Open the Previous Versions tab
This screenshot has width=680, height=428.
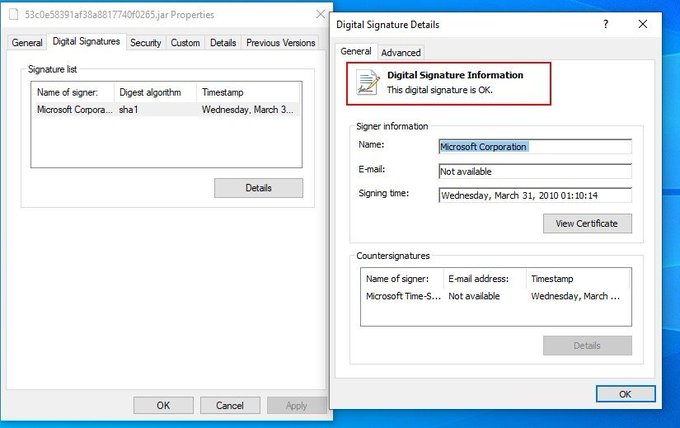pyautogui.click(x=281, y=42)
